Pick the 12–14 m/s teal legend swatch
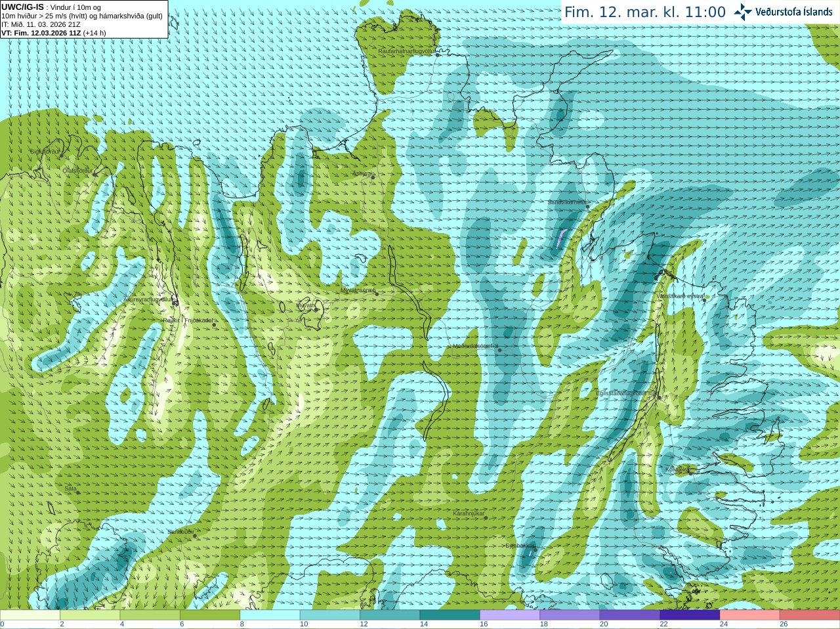Image resolution: width=840 pixels, height=629 pixels. coord(390,615)
